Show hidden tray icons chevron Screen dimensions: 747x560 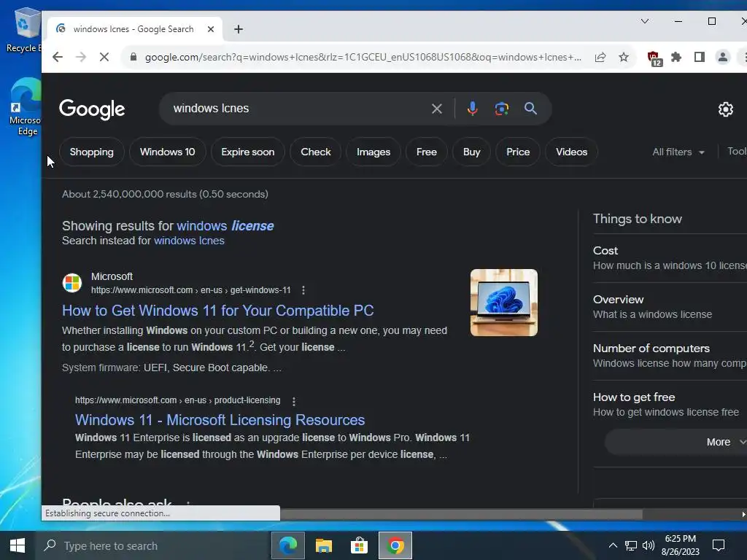613,545
